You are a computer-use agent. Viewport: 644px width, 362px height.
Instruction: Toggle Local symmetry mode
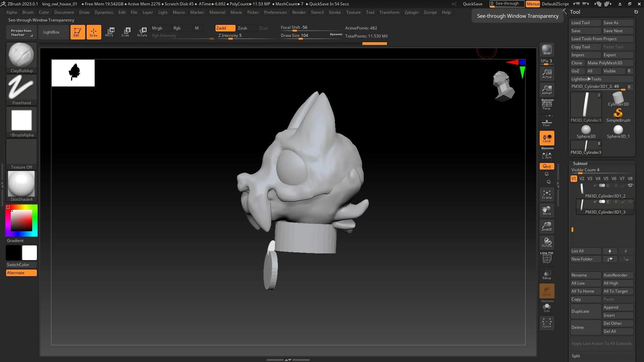pyautogui.click(x=547, y=138)
